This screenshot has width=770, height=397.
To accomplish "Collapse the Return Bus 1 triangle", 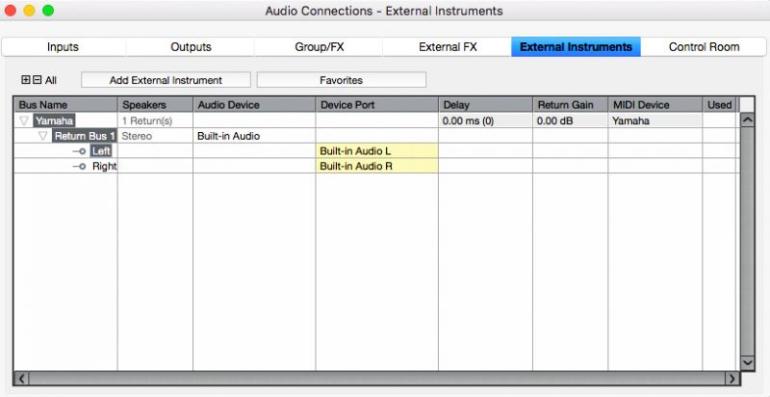I will [x=43, y=136].
